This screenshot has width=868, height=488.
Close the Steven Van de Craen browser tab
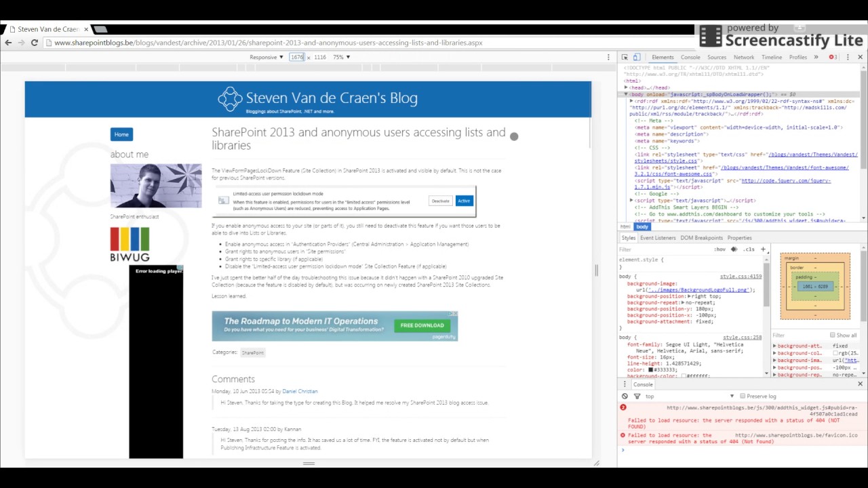[x=86, y=29]
